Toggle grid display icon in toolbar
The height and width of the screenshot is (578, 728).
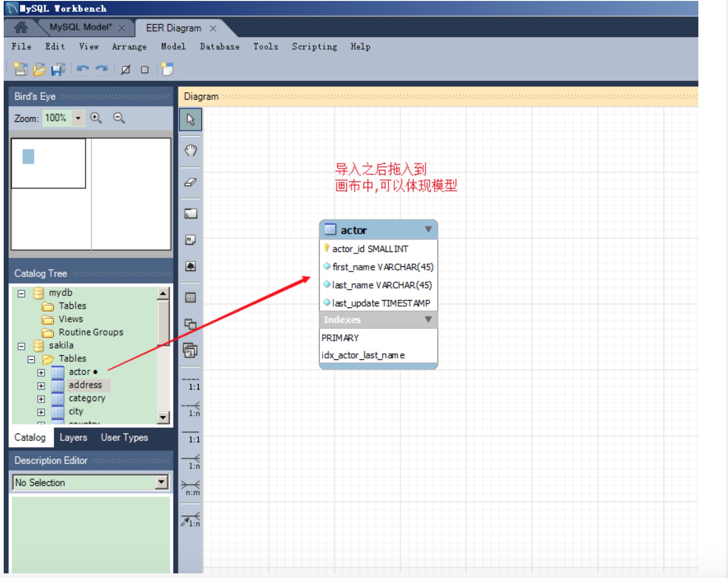click(x=126, y=69)
